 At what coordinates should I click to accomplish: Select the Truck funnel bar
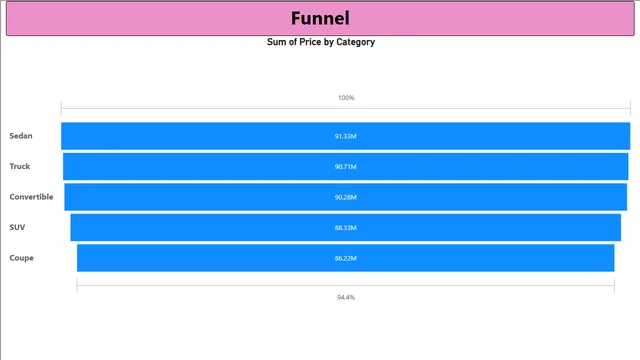pos(345,167)
